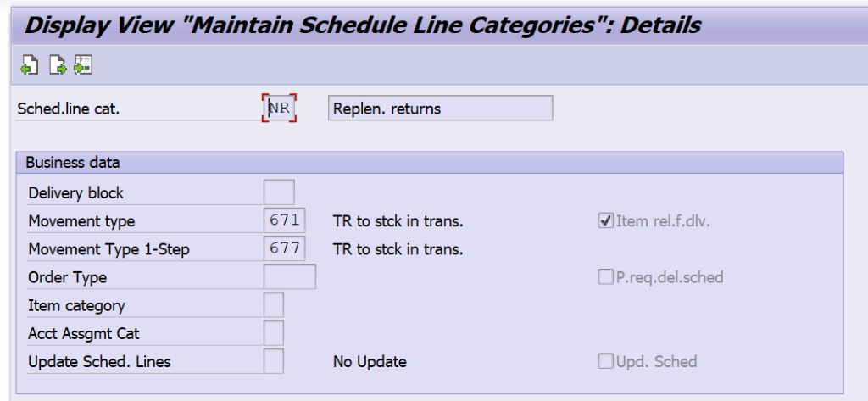Enable the P.req.del.sched checkbox
The height and width of the screenshot is (401, 868).
pyautogui.click(x=605, y=277)
